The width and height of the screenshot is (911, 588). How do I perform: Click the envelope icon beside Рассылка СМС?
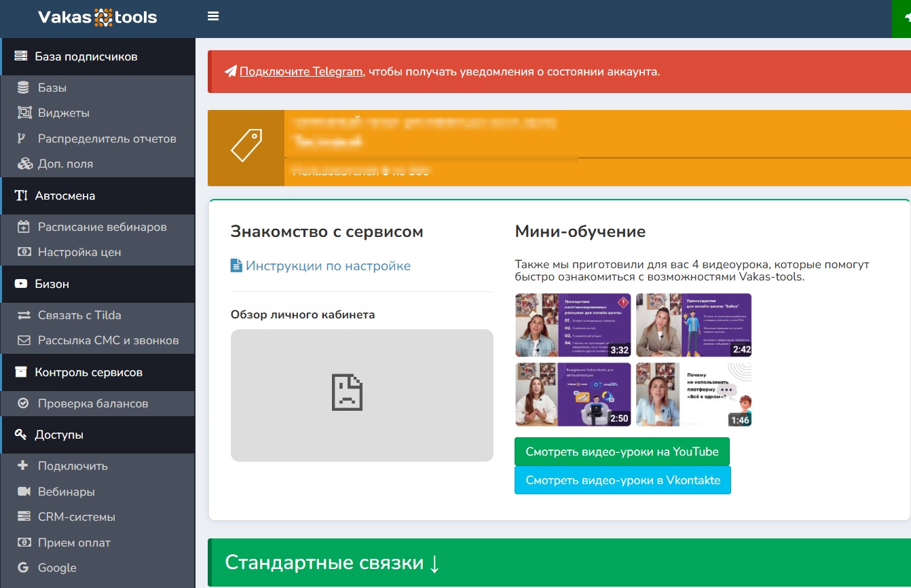click(x=24, y=340)
